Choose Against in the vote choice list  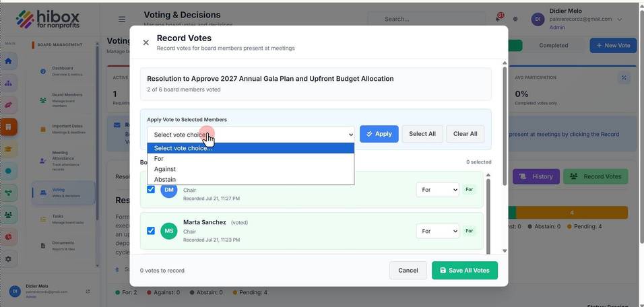pyautogui.click(x=251, y=169)
